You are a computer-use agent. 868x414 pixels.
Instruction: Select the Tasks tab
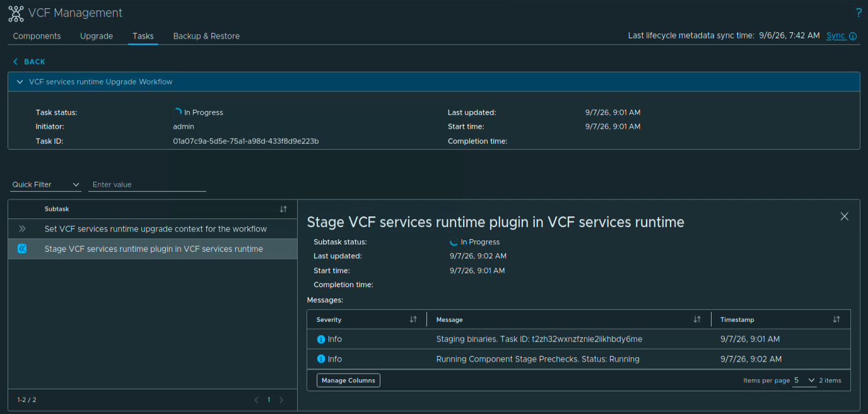click(143, 36)
